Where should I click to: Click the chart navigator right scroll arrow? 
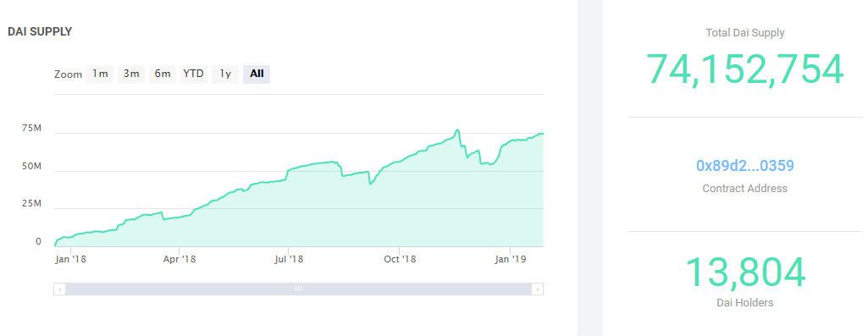(537, 289)
